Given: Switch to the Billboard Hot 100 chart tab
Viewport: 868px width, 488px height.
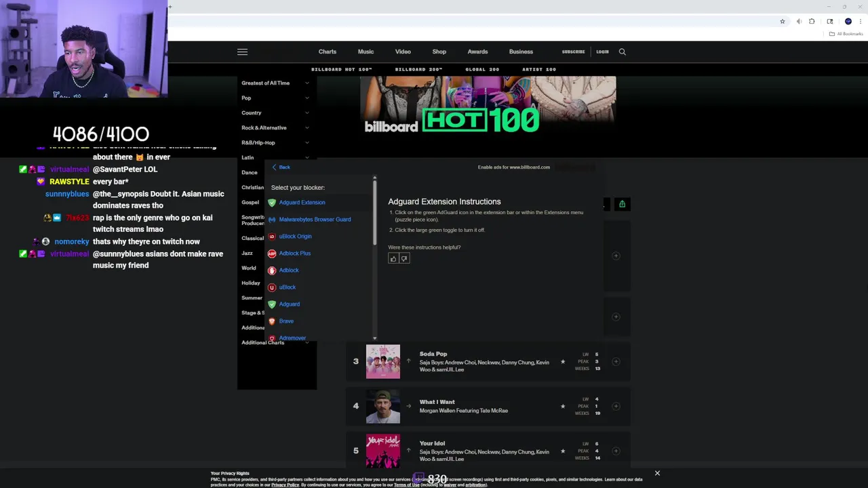Looking at the screenshot, I should [x=342, y=69].
